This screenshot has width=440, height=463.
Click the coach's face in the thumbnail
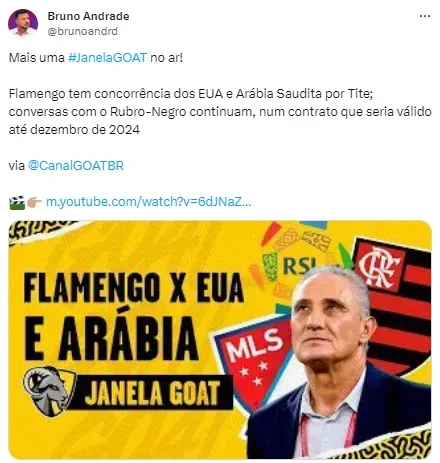click(x=330, y=320)
